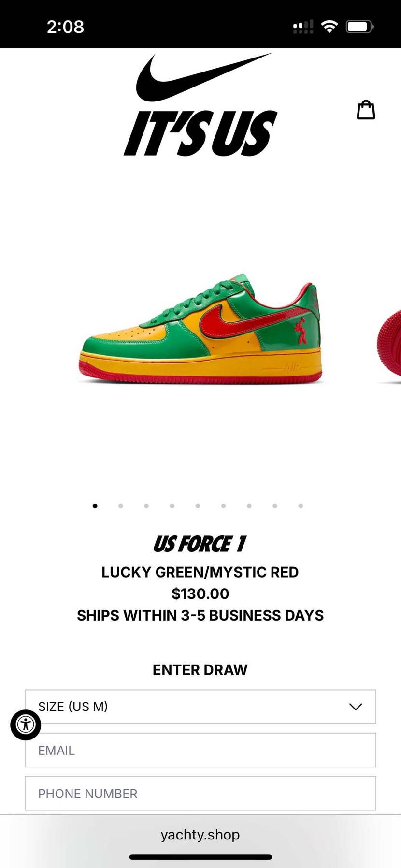Tap the Wi-Fi status icon

[x=329, y=27]
